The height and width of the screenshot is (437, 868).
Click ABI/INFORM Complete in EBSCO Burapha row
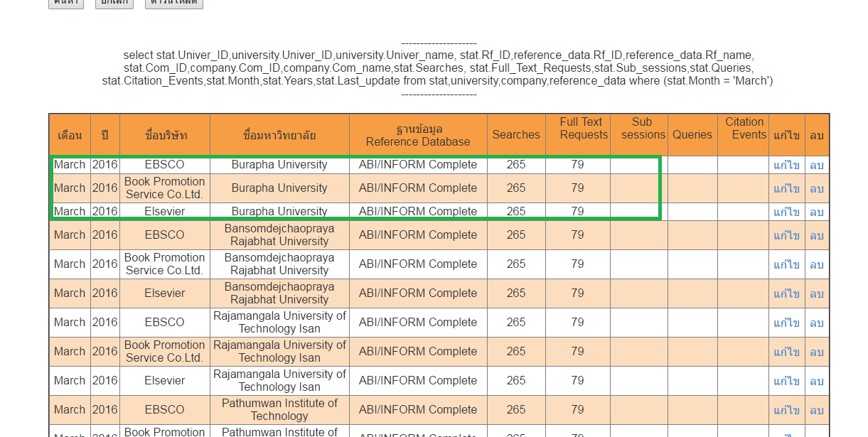pyautogui.click(x=418, y=165)
